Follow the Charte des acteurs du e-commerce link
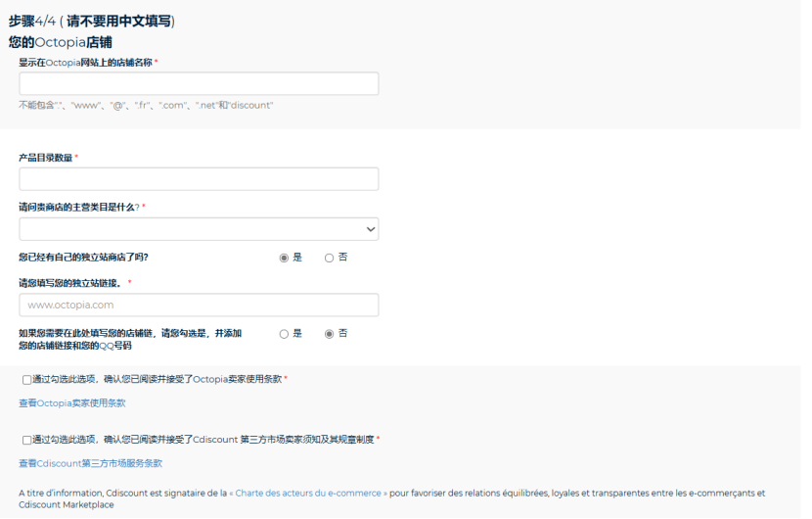Screen dimensions: 812x519 [x=308, y=494]
